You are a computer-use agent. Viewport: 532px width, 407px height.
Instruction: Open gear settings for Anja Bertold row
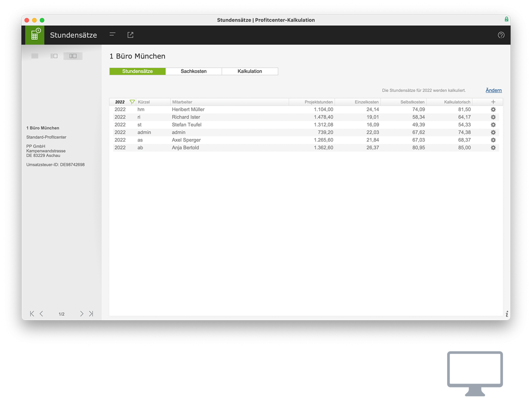493,147
